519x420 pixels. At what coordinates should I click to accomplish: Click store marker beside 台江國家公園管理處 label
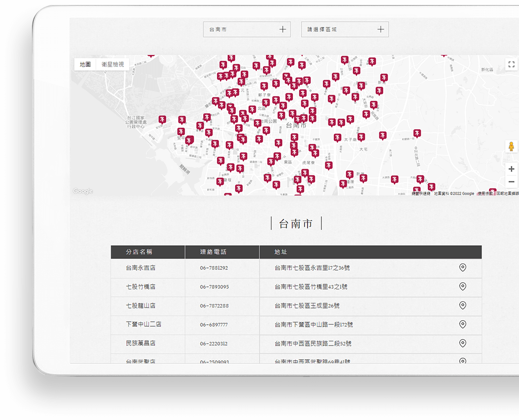(162, 120)
